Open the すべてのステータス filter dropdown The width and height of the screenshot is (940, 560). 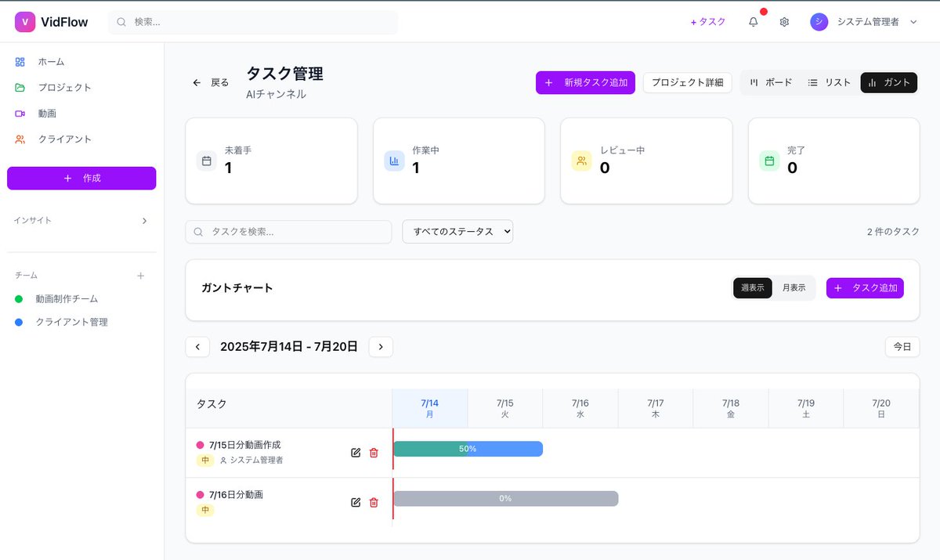click(457, 232)
